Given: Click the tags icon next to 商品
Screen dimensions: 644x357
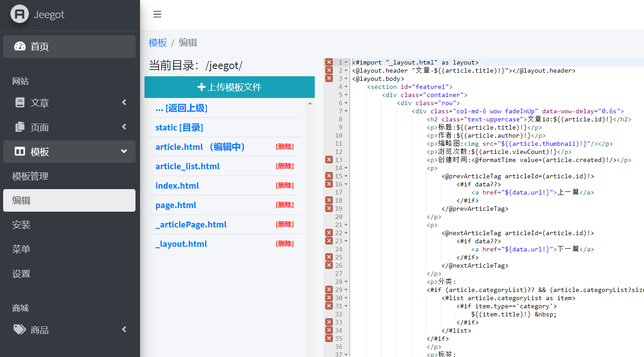Looking at the screenshot, I should click(x=20, y=329).
